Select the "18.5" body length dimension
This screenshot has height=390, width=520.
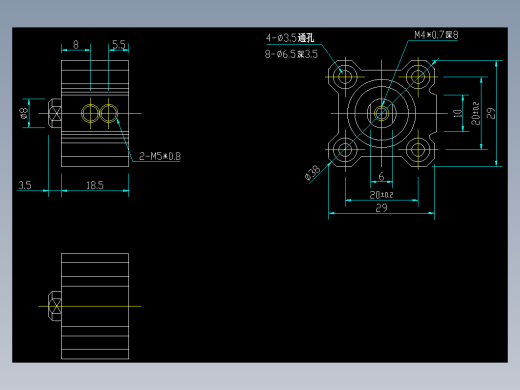pos(95,185)
